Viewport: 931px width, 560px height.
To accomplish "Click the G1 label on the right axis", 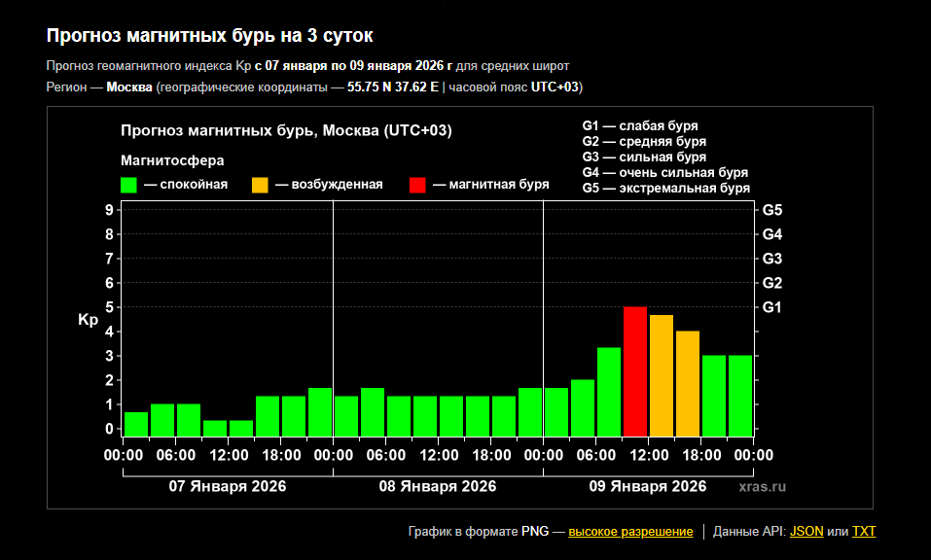I will (x=772, y=307).
